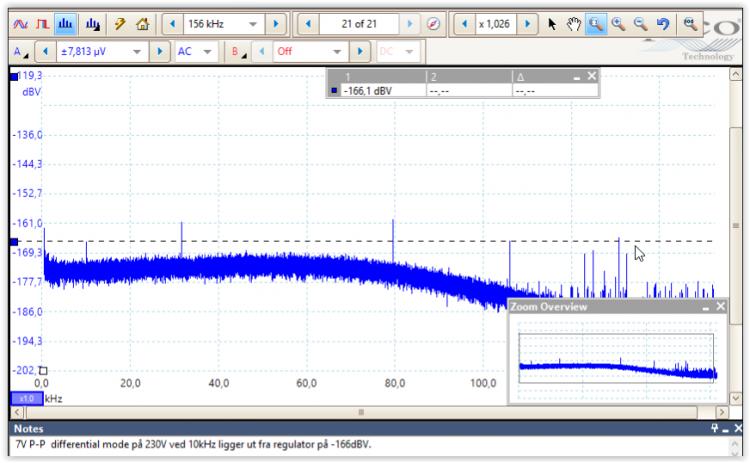The image size is (750, 463).
Task: Undo the last zoom
Action: click(x=662, y=22)
